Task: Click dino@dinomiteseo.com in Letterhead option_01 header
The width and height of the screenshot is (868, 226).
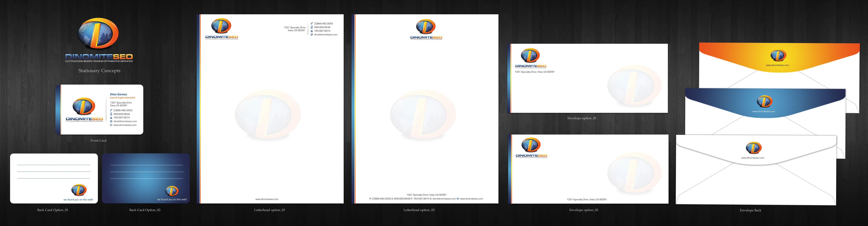Action: point(326,34)
